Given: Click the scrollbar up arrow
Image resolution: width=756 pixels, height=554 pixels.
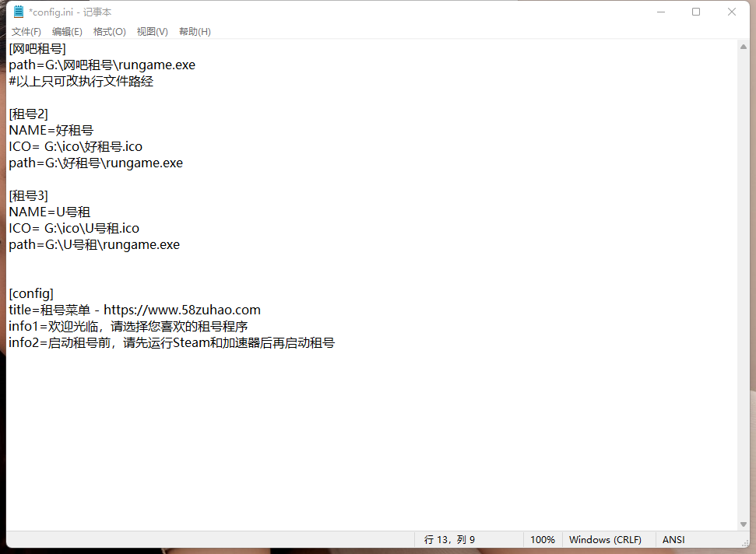Looking at the screenshot, I should 743,47.
